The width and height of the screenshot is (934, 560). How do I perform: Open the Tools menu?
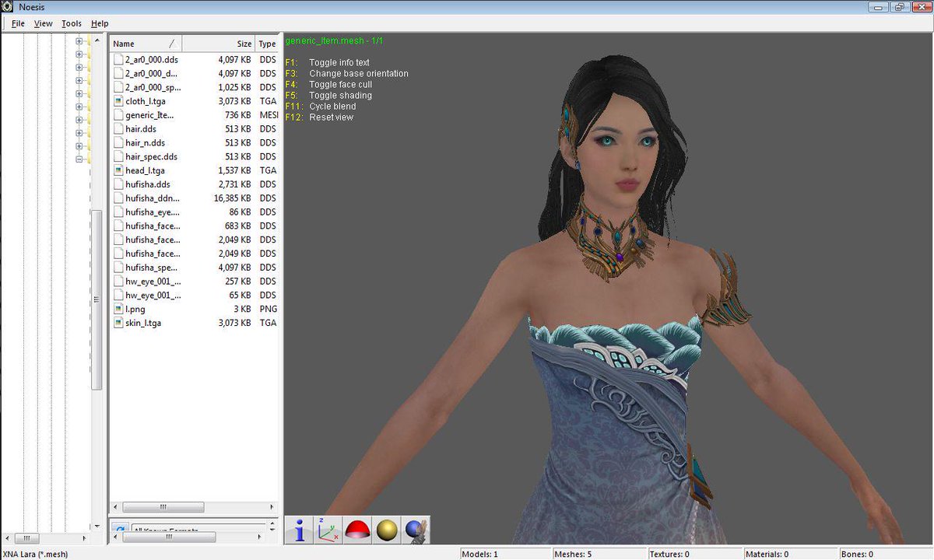click(71, 23)
